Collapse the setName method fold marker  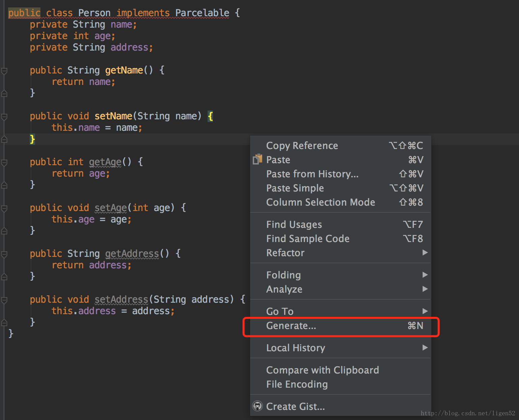point(4,117)
